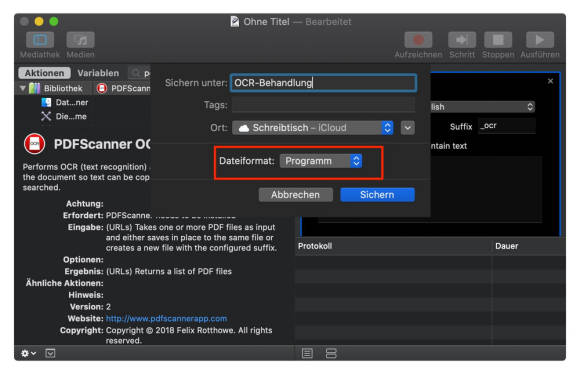Switch to the Variablen tab
The height and width of the screenshot is (374, 580).
point(98,73)
